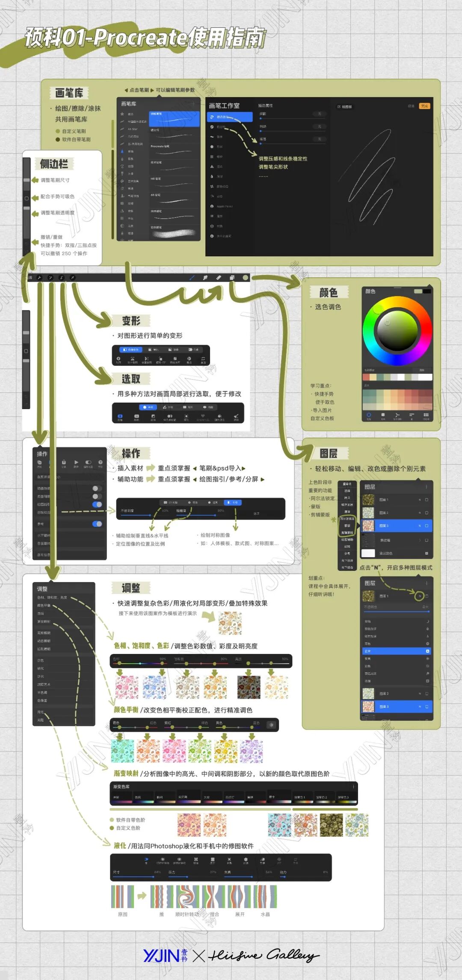The image size is (462, 980).
Task: Choose 剪辑蒙版 in layer context menu
Action: [x=347, y=532]
